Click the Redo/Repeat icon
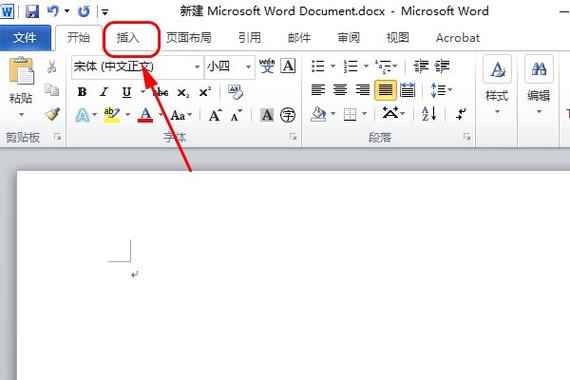Viewport: 570px width, 380px height. coord(84,12)
